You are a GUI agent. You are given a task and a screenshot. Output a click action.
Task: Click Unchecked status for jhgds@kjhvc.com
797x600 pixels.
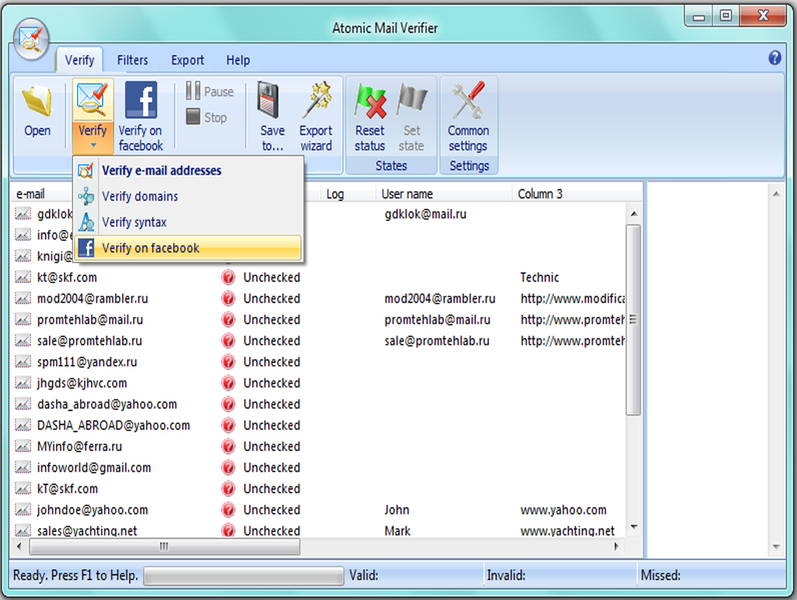tap(271, 383)
